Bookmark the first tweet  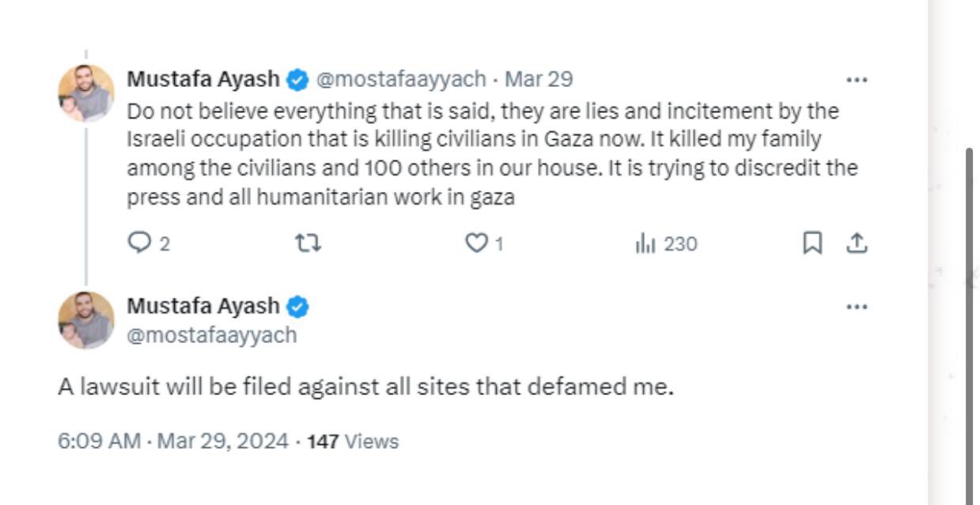(x=812, y=243)
